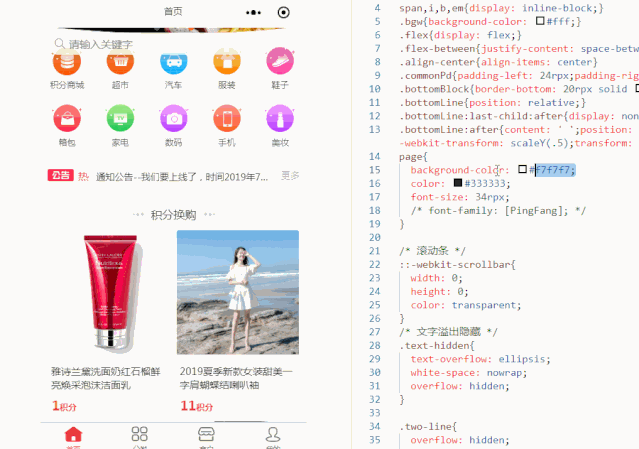Click the '::-webkit-scrollbar{' selector line

coord(457,265)
